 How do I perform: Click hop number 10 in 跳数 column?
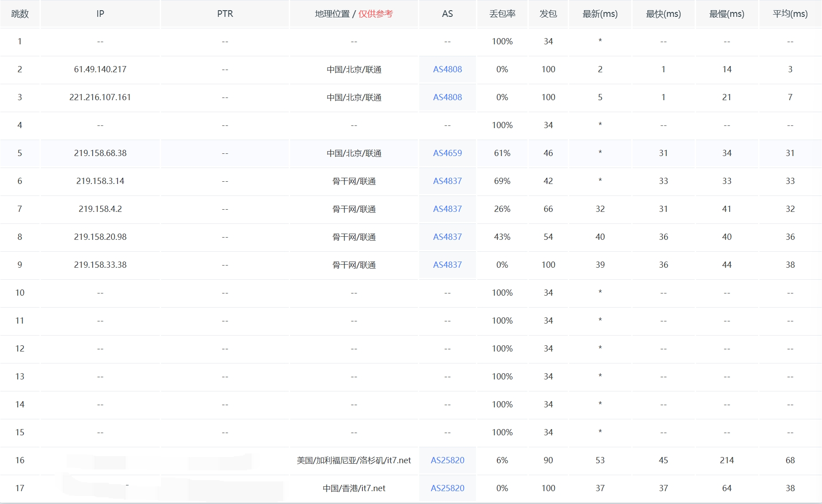[20, 293]
